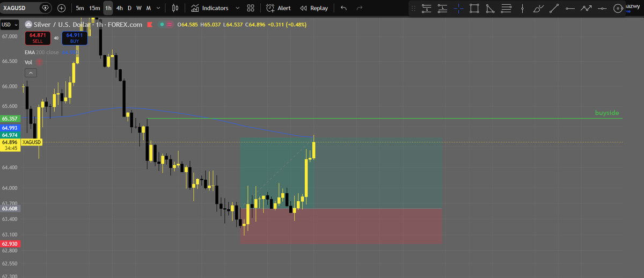
Task: Create an Alert
Action: pyautogui.click(x=279, y=8)
